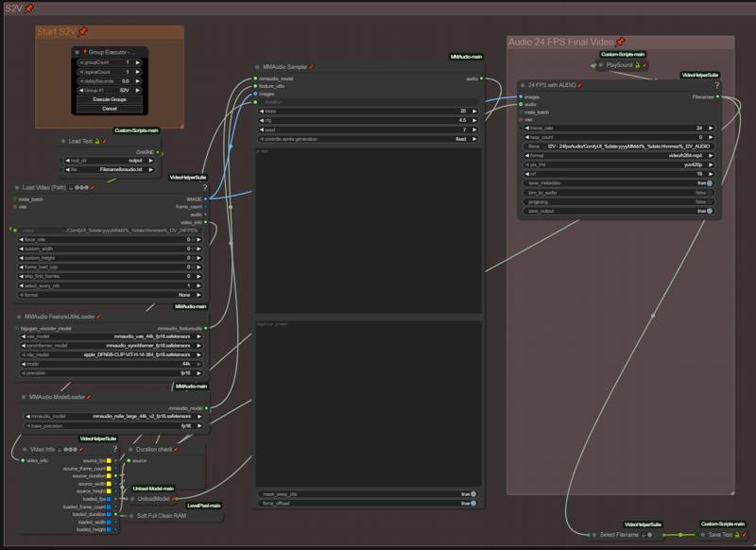Click the help icon on Video Info node
Viewport: 756px width, 550px height.
click(114, 449)
